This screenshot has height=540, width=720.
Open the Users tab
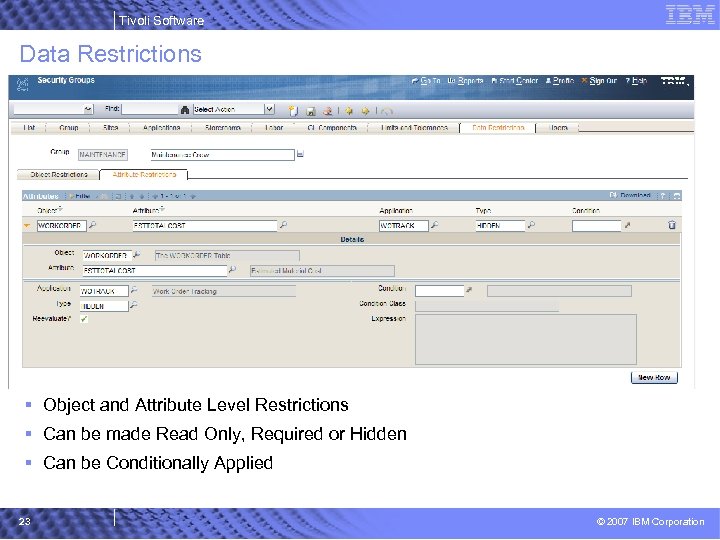(558, 128)
